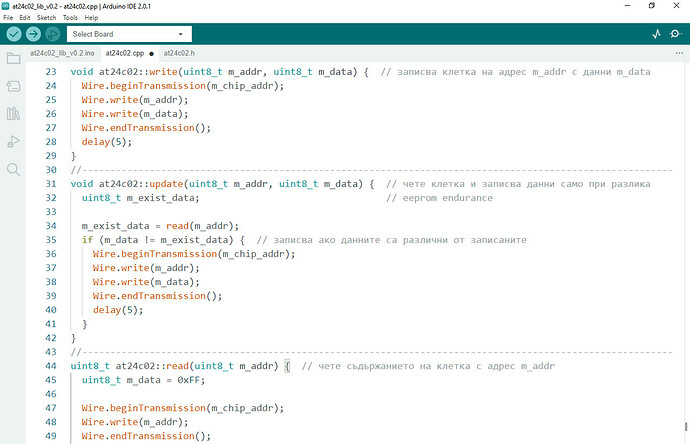Click the Upload arrow button
The width and height of the screenshot is (690, 444).
click(34, 34)
